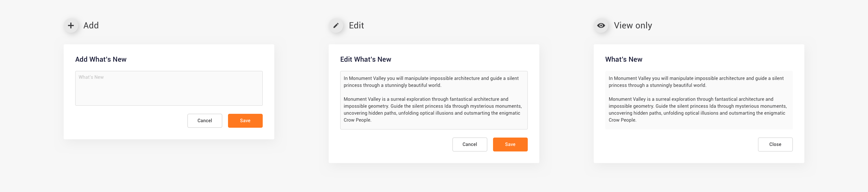This screenshot has width=868, height=192.
Task: Click the "Add" section label
Action: click(91, 26)
